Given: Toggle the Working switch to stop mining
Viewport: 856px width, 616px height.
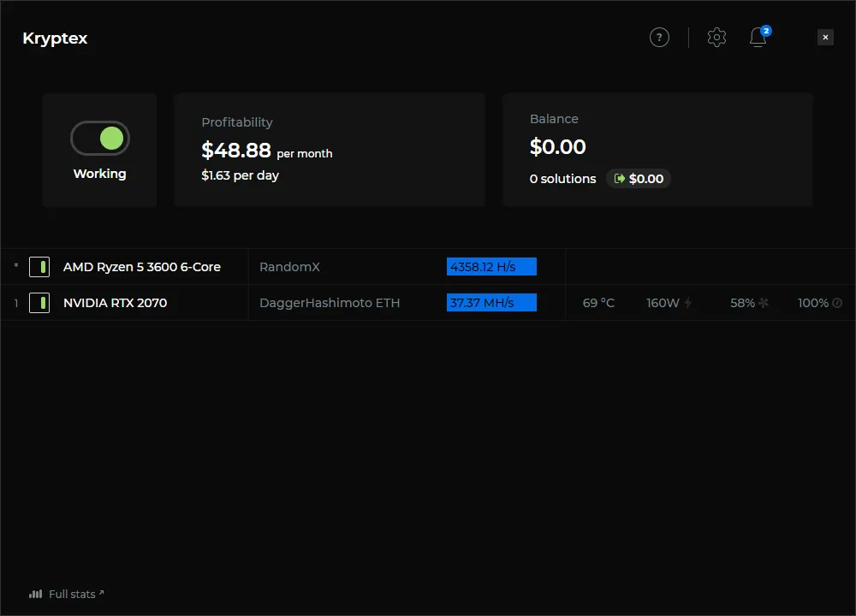Looking at the screenshot, I should point(99,138).
